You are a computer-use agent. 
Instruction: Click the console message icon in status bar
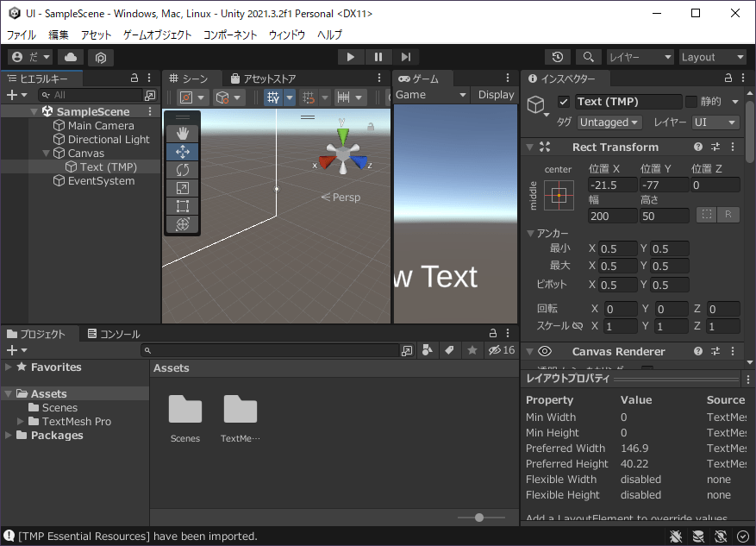pyautogui.click(x=9, y=536)
